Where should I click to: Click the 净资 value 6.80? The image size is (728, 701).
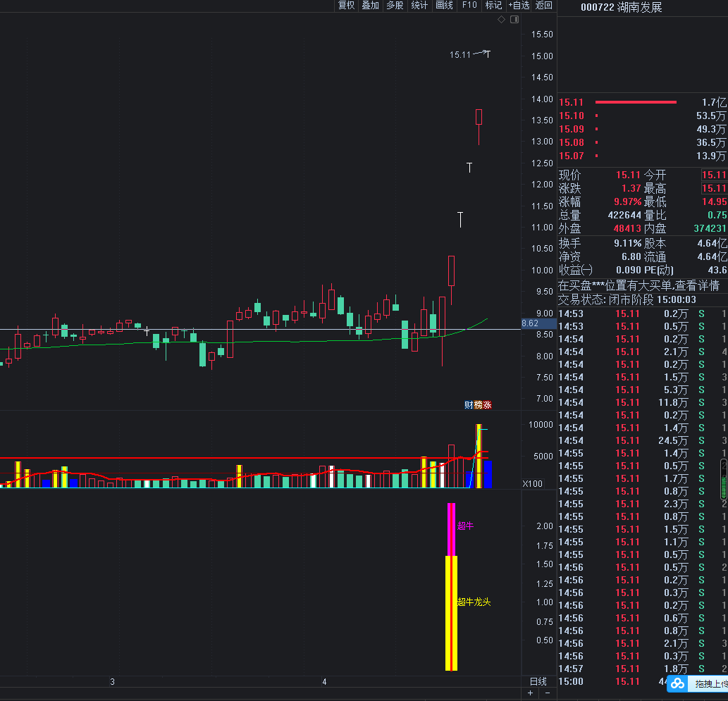631,256
